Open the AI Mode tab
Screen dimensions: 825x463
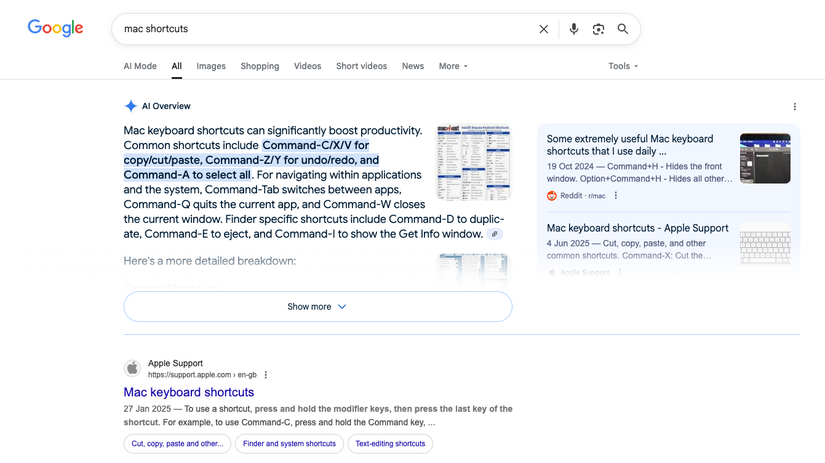140,66
